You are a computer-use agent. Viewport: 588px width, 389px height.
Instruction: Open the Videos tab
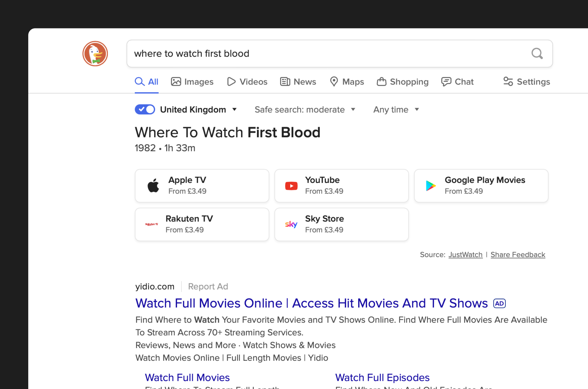[x=247, y=82]
